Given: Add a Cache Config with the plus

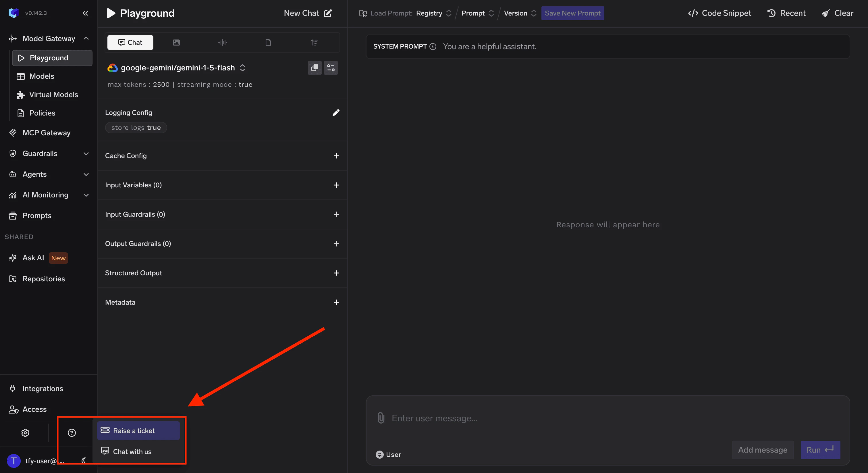Looking at the screenshot, I should (336, 156).
